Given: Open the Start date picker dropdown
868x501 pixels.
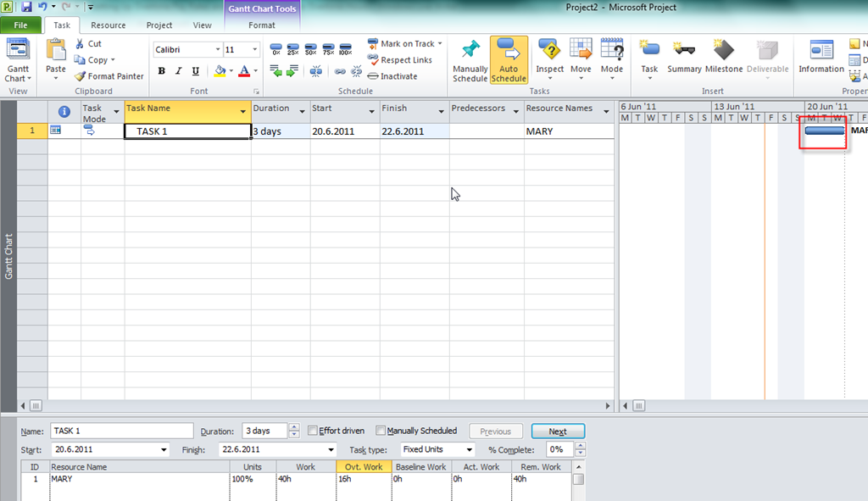Looking at the screenshot, I should tap(164, 449).
